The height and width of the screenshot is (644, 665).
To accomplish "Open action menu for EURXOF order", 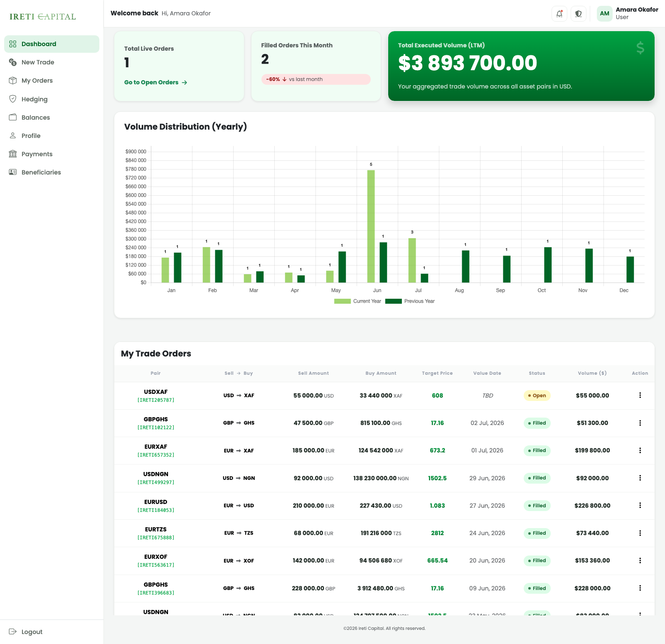I will click(x=640, y=560).
